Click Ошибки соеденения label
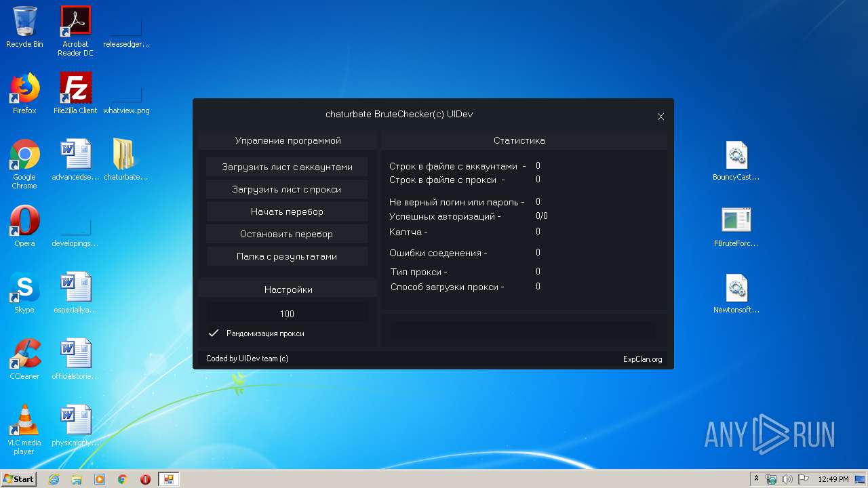This screenshot has width=868, height=488. click(438, 253)
